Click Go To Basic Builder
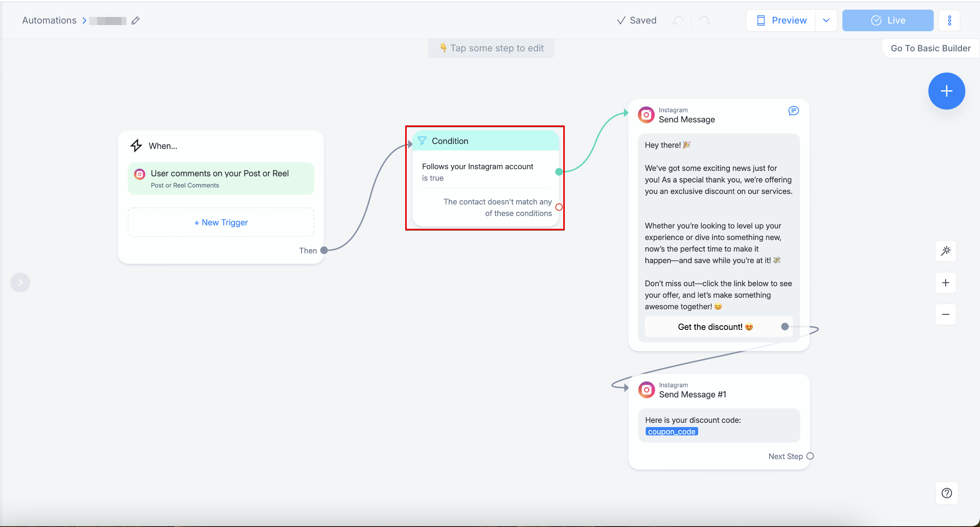 pyautogui.click(x=930, y=48)
